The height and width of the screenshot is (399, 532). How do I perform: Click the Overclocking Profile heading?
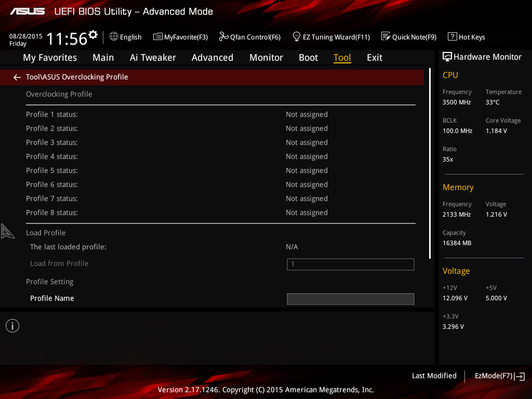(59, 94)
